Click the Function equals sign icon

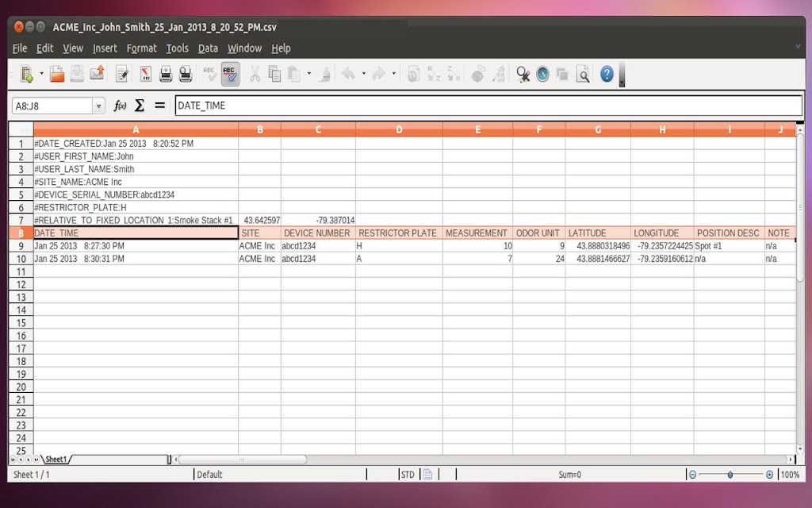point(159,106)
